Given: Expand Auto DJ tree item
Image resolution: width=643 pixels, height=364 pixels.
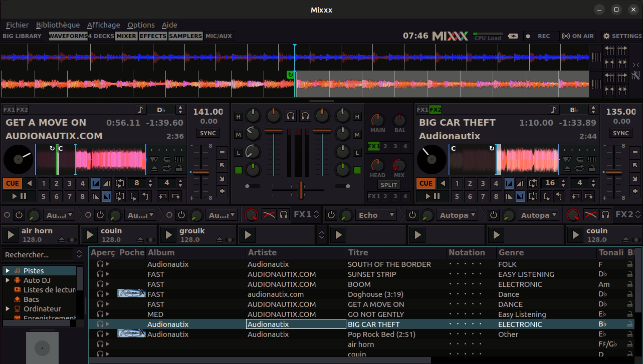Looking at the screenshot, I should [x=8, y=280].
